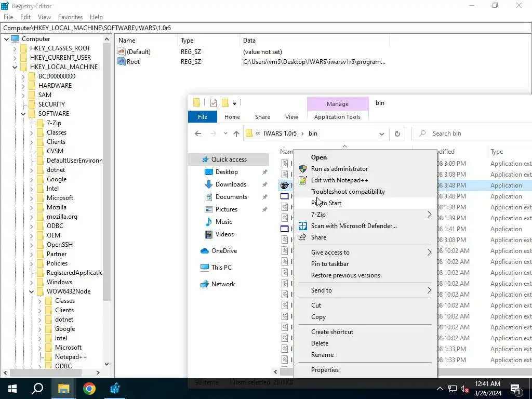
Task: Open the Windows Start button
Action: pos(12,389)
